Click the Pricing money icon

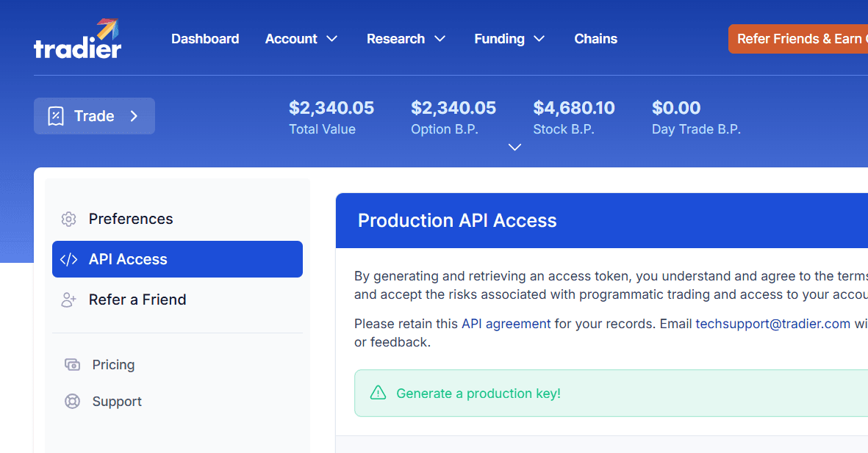click(73, 364)
